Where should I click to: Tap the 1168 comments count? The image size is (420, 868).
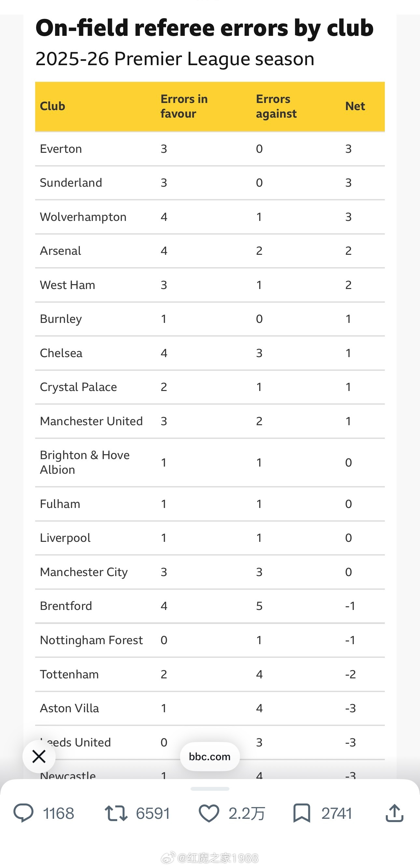59,813
